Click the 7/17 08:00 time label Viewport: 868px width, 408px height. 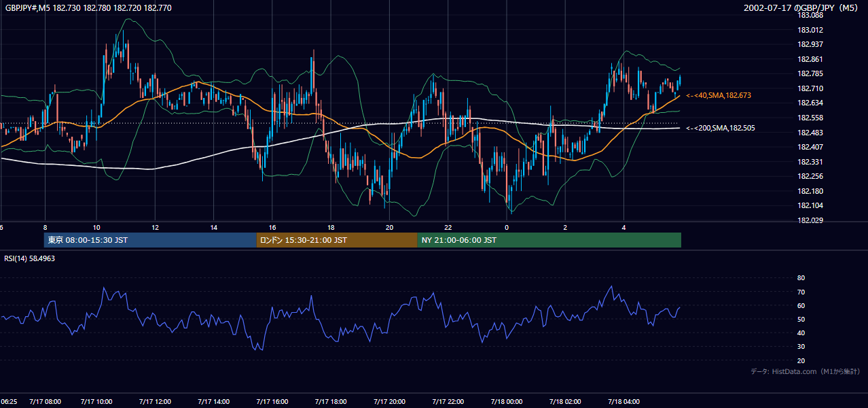pyautogui.click(x=45, y=402)
